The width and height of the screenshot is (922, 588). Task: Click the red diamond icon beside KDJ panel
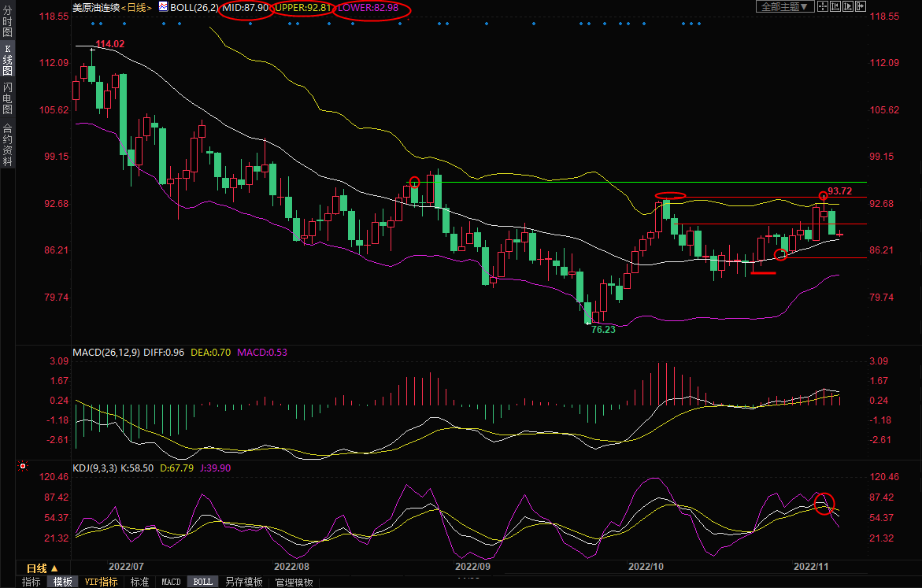click(x=21, y=467)
